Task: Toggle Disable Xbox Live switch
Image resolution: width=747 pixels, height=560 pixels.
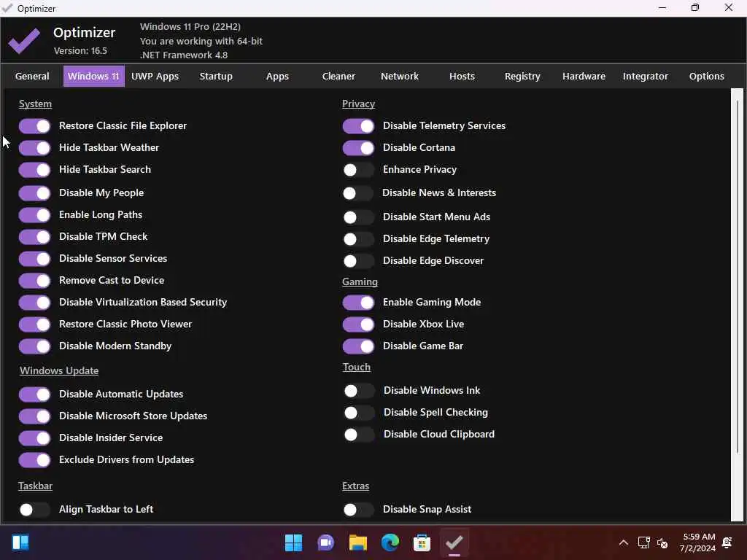Action: click(358, 324)
